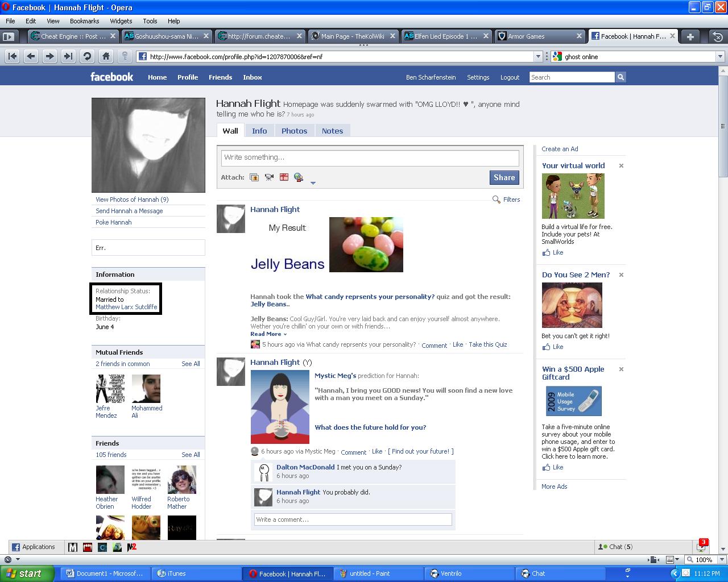Go forward with Opera's Forward arrow
Image resolution: width=728 pixels, height=582 pixels.
[50, 56]
